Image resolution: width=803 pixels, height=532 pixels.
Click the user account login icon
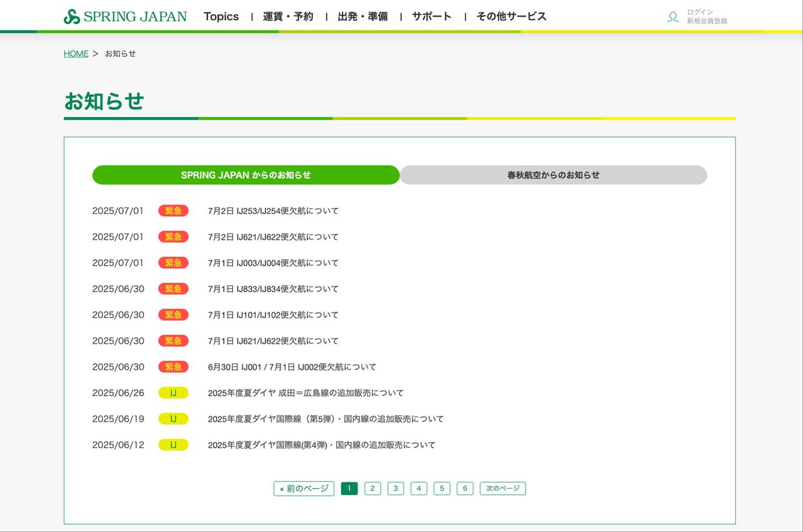(673, 17)
